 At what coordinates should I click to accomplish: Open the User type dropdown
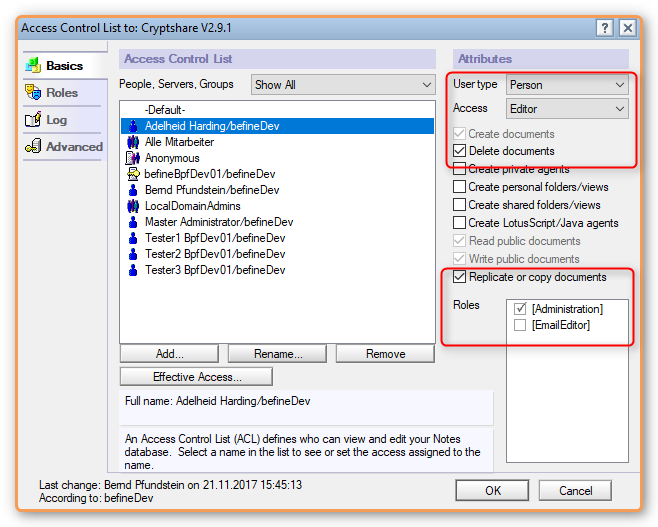[x=567, y=85]
